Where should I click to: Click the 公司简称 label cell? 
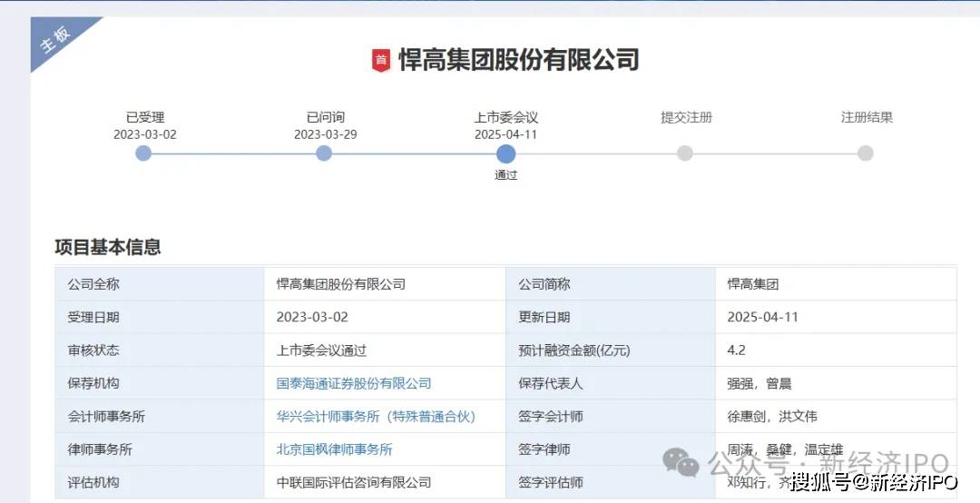tap(611, 284)
